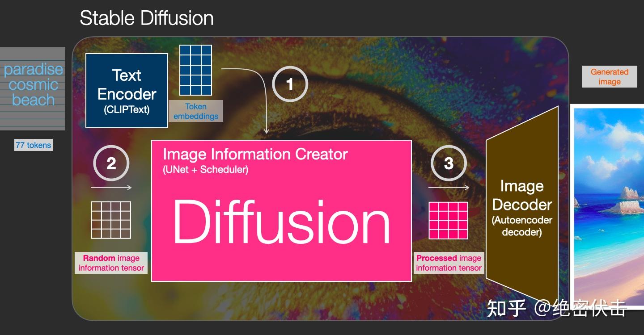
Task: Toggle the Text Encoder (CLIPText) block
Action: (127, 90)
